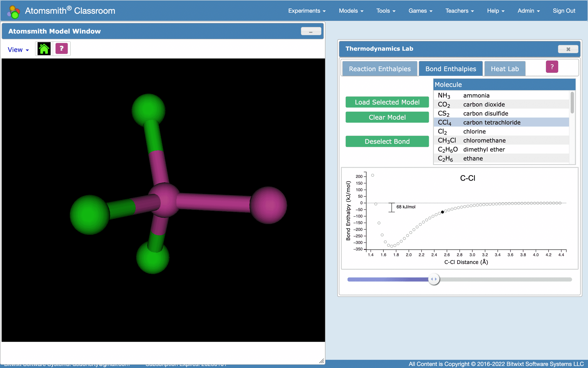Click the bond distance slider handle
This screenshot has width=588, height=368.
[434, 279]
